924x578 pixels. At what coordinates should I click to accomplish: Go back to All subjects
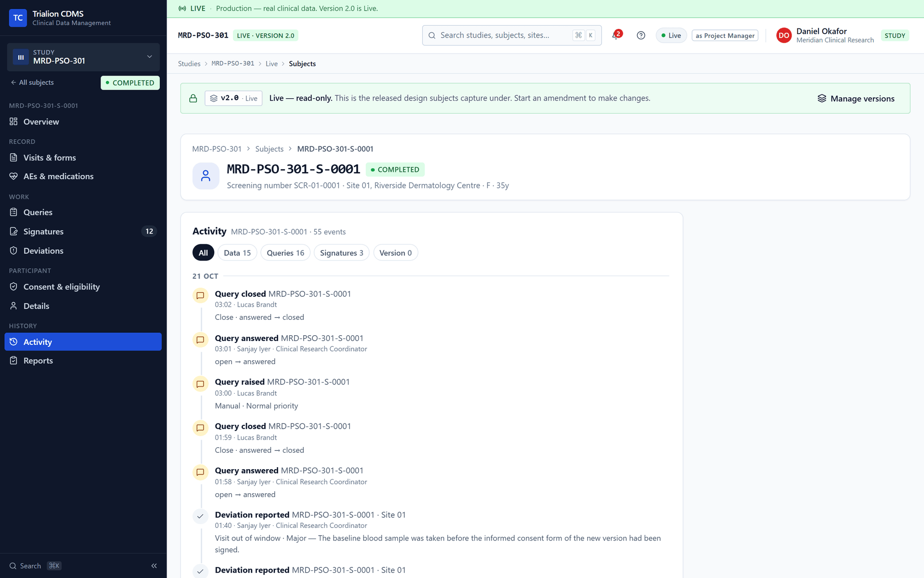point(32,82)
